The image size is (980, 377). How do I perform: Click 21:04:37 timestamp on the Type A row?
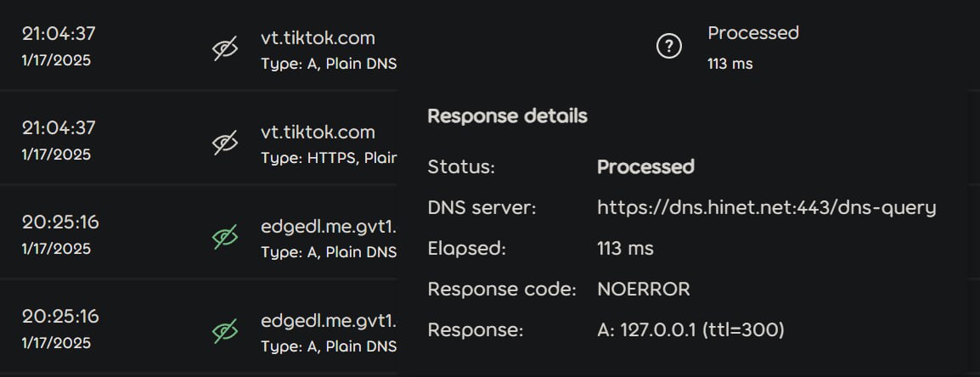point(59,34)
